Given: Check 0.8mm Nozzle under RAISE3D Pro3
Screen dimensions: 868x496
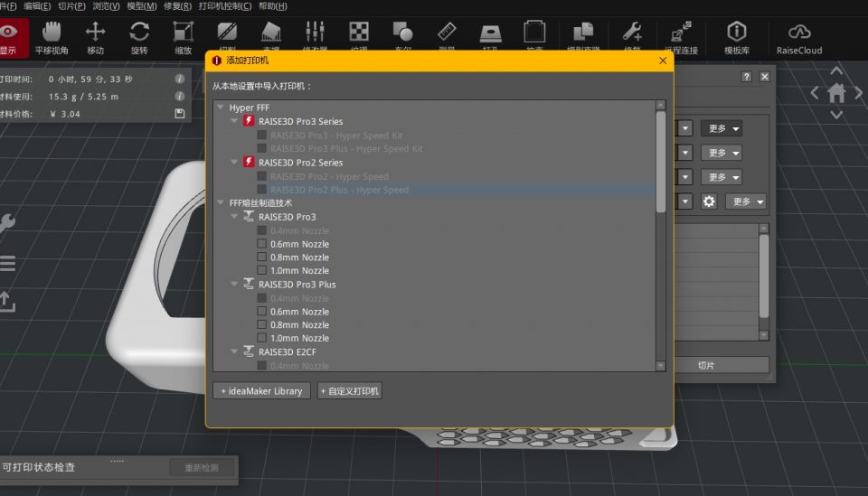Looking at the screenshot, I should point(262,257).
